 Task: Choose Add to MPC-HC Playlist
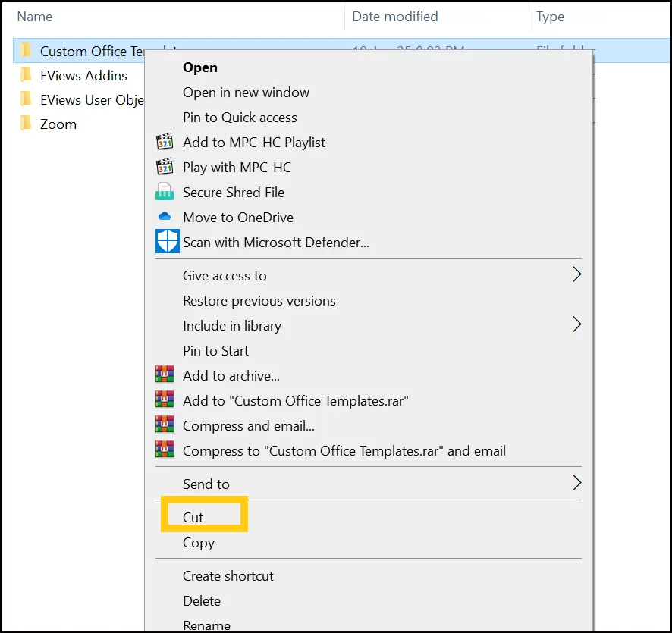(254, 143)
